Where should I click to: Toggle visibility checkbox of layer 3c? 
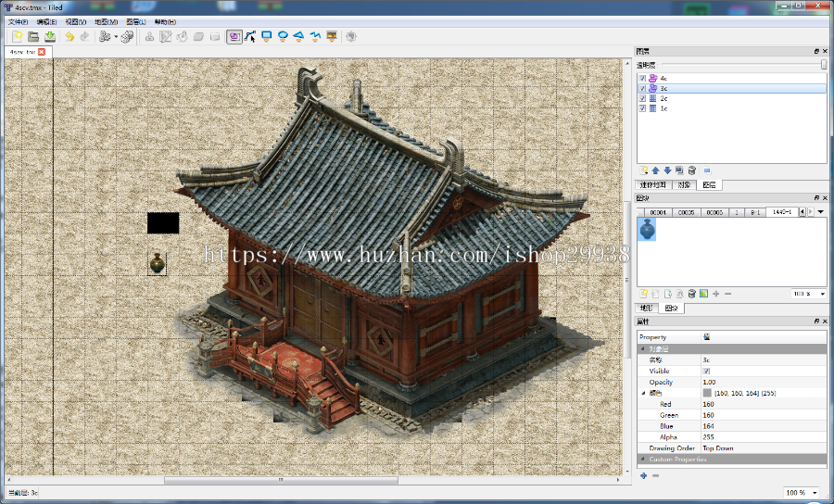tap(642, 88)
